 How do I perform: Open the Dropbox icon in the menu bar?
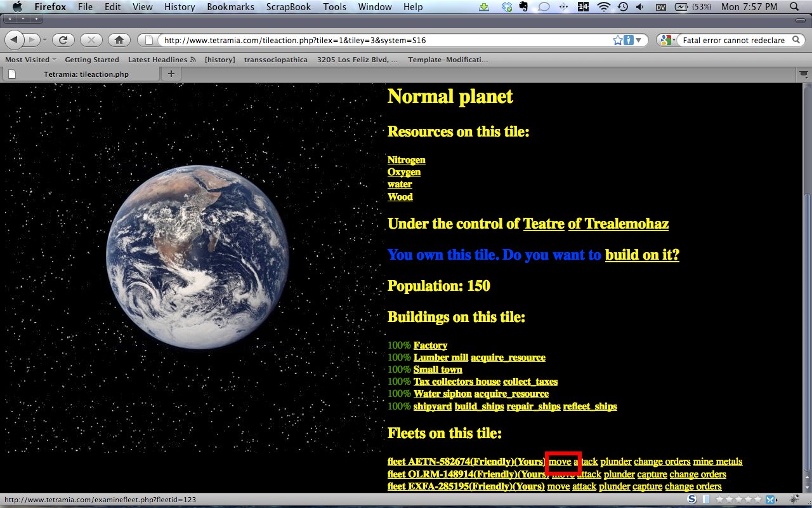click(x=506, y=7)
